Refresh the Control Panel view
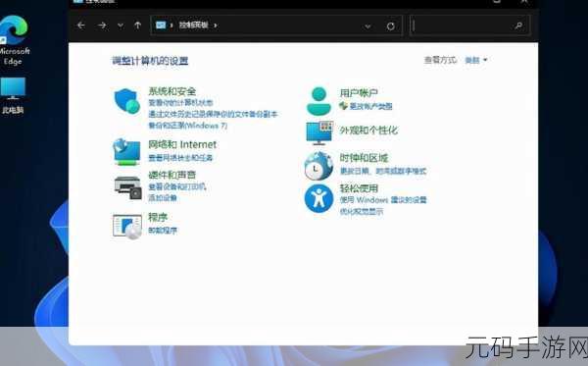Screen dimensions: 588x366 point(391,26)
